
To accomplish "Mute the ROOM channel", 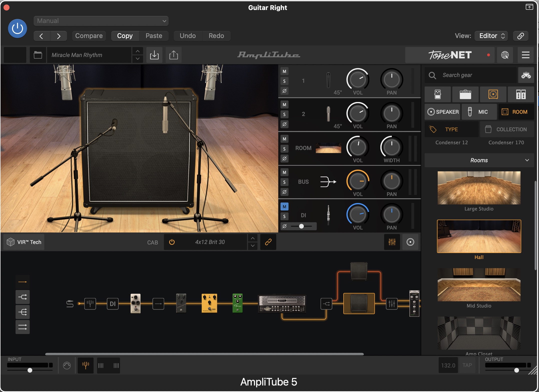I will click(x=285, y=139).
